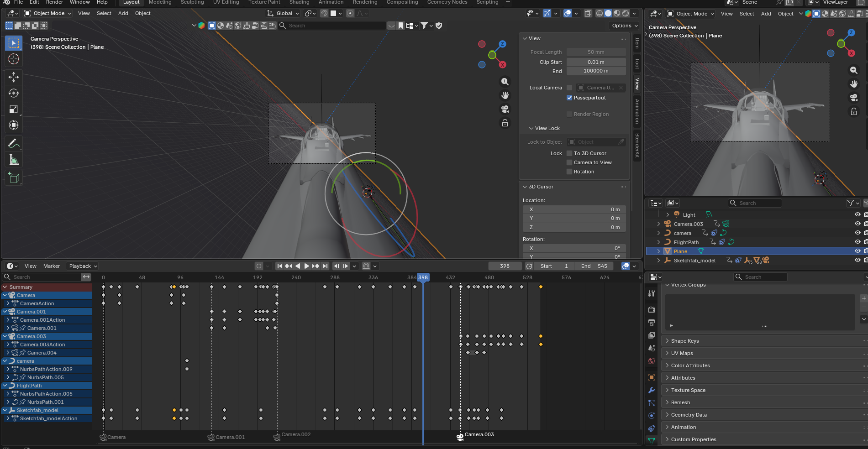
Task: Click the zoom view icon in main viewport
Action: click(505, 82)
